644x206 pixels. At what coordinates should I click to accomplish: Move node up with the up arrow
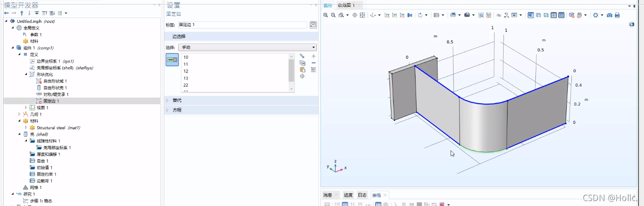pos(22,13)
